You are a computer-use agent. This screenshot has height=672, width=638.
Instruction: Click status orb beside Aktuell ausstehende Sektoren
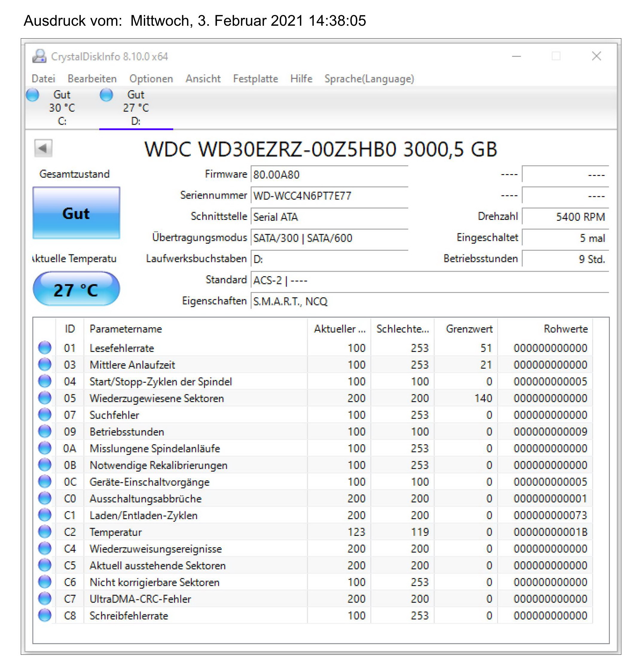tap(45, 565)
